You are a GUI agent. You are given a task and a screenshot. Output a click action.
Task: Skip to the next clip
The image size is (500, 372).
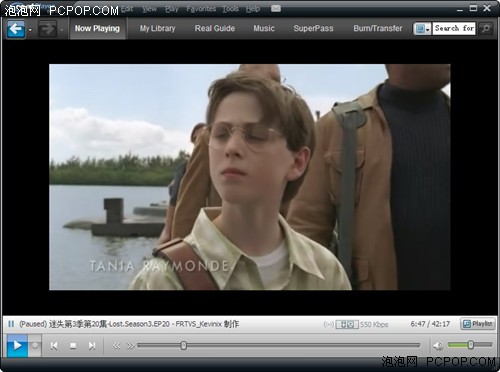point(92,346)
